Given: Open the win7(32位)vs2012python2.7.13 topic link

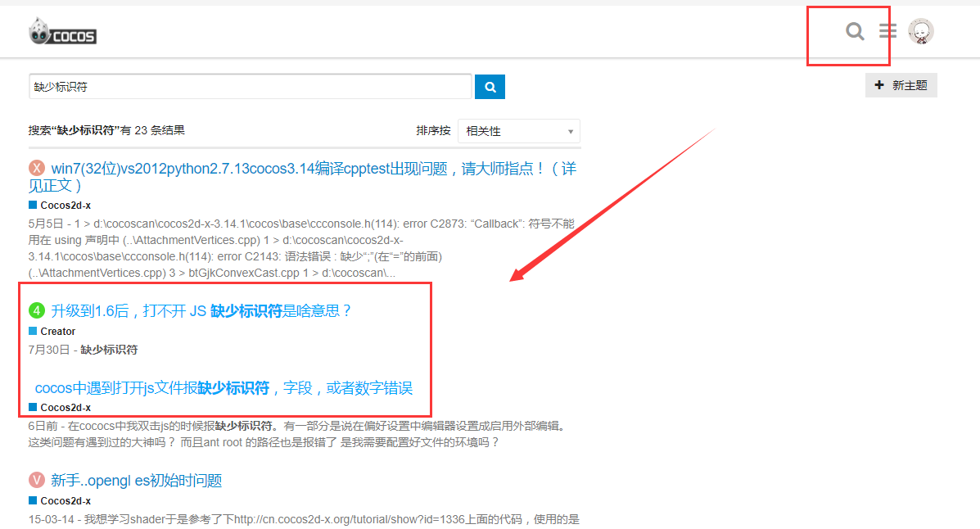Looking at the screenshot, I should (302, 177).
